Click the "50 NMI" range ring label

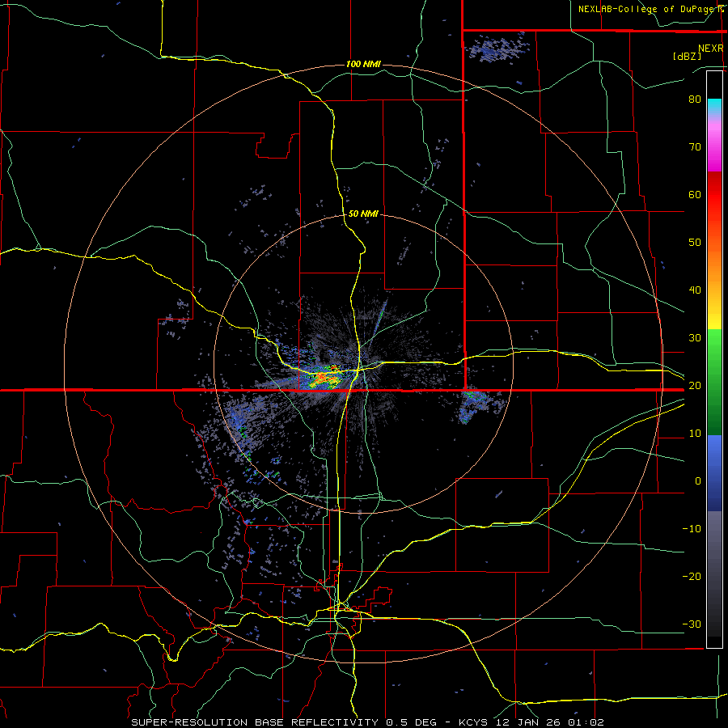click(x=363, y=214)
